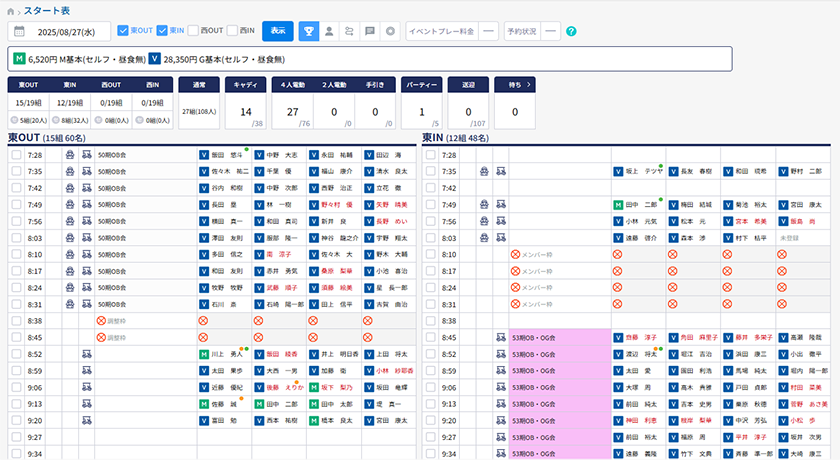The height and width of the screenshot is (460, 840).
Task: Click the speech bubble comment icon
Action: point(370,31)
